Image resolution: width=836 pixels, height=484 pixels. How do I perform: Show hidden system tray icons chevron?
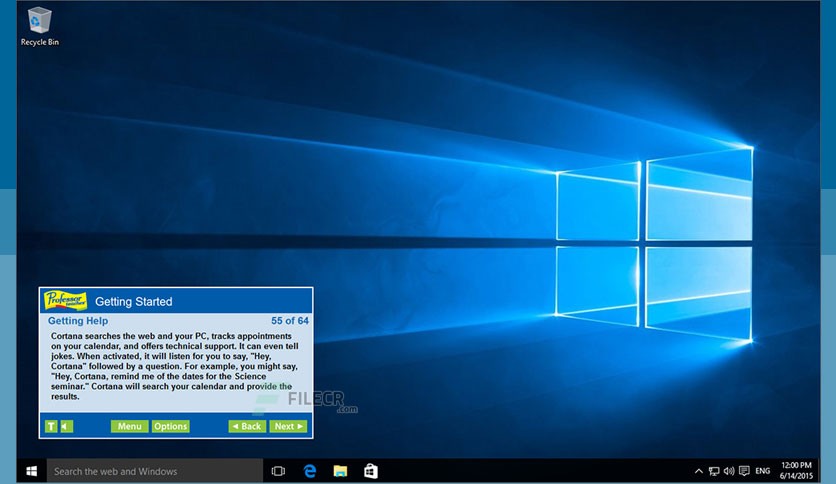(x=698, y=471)
